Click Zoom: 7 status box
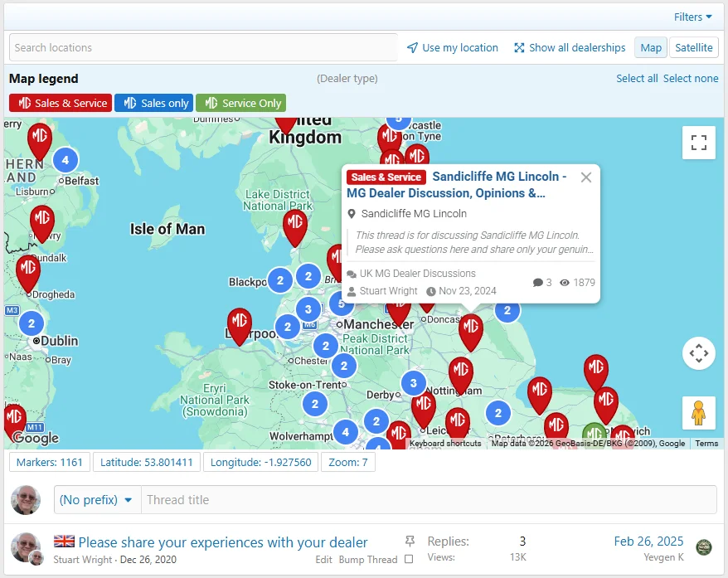Viewport: 728px width, 578px height. pos(347,463)
